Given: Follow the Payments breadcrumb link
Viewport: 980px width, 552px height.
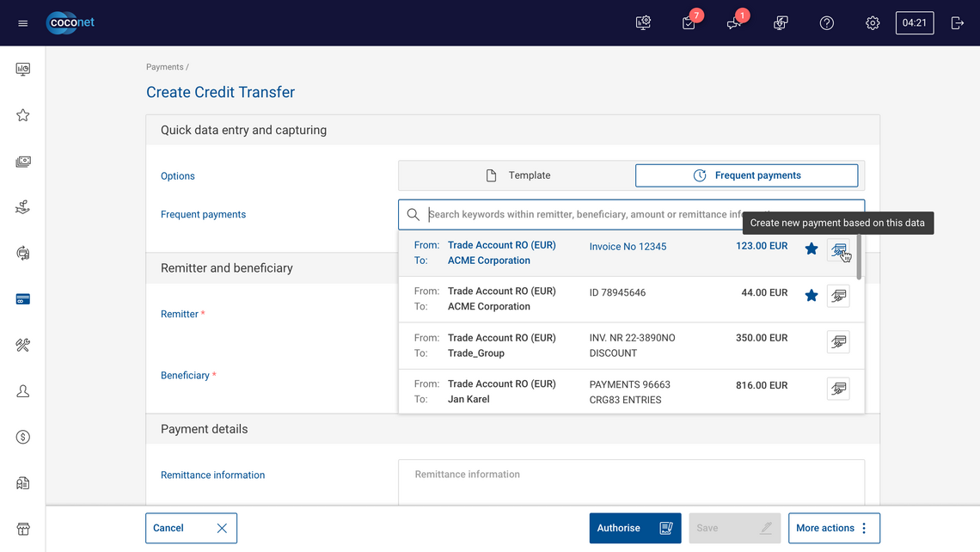Looking at the screenshot, I should coord(164,67).
